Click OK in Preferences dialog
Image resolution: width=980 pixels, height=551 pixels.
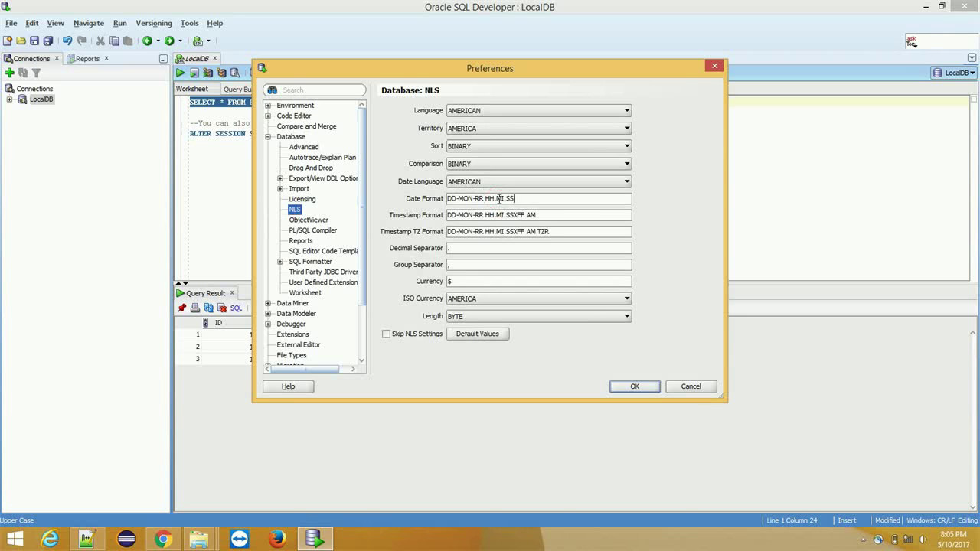point(635,386)
